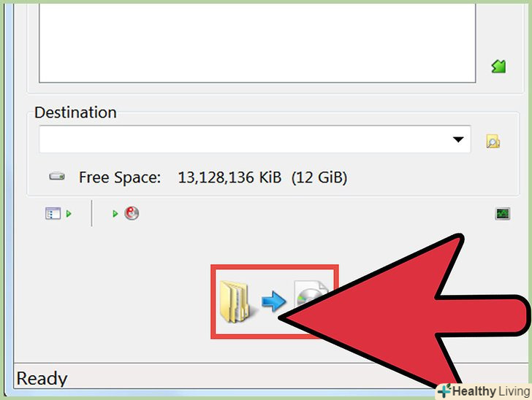This screenshot has height=400, width=532.
Task: Browse for destination file with yellow magnifier icon
Action: click(x=493, y=141)
